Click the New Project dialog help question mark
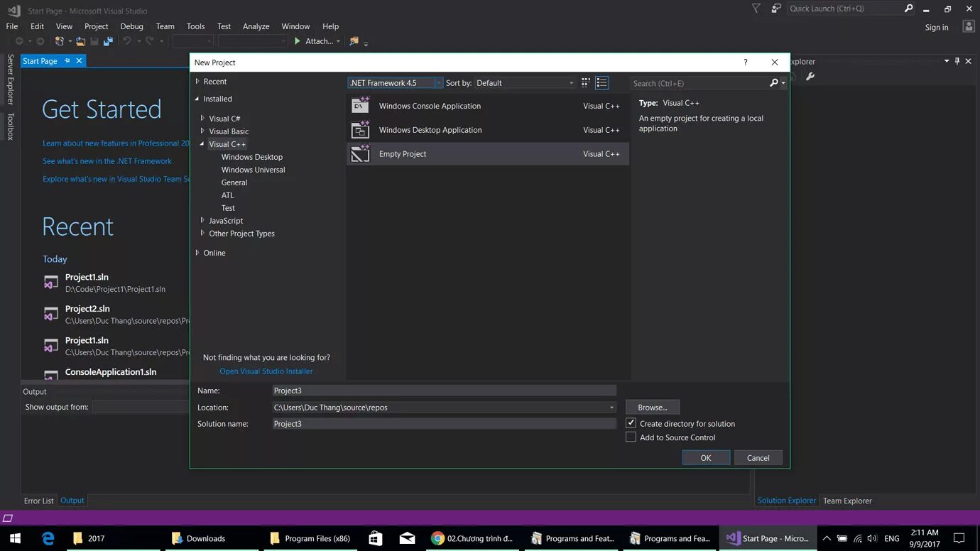 click(745, 62)
